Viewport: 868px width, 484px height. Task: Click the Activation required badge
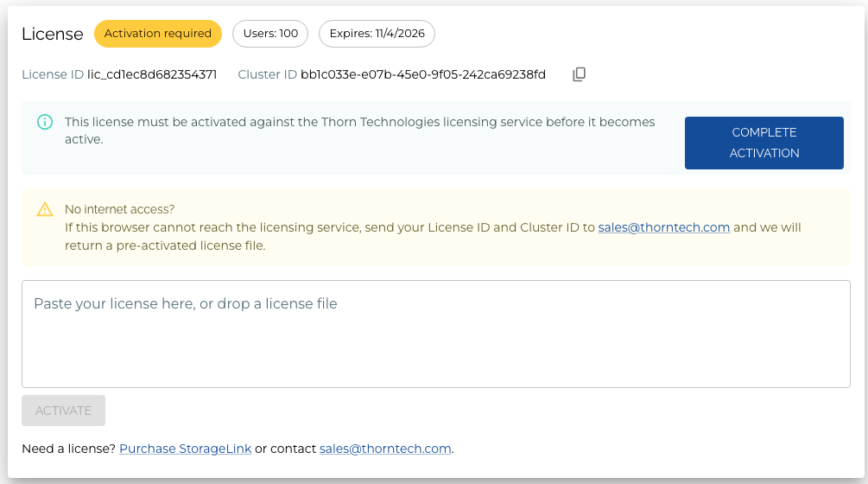click(158, 34)
